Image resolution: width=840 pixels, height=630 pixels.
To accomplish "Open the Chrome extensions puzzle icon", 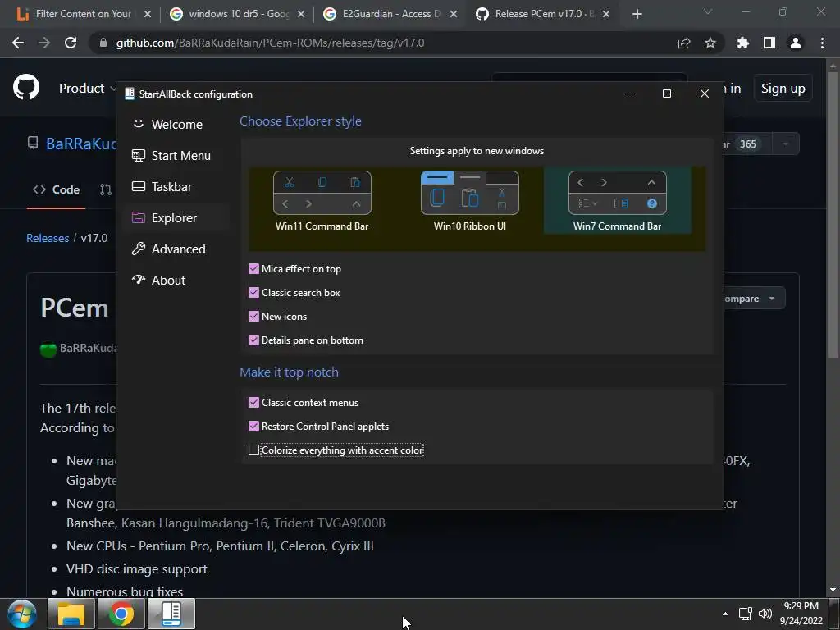I will coord(743,43).
